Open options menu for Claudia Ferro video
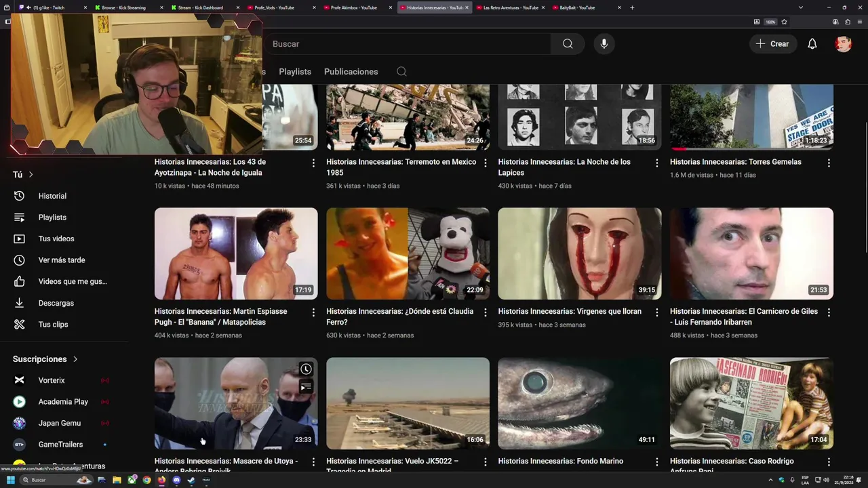 [x=485, y=312]
